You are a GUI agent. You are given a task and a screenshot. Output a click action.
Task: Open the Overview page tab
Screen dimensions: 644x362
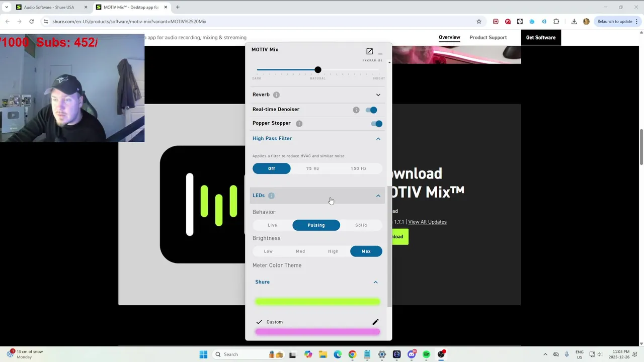(x=449, y=37)
